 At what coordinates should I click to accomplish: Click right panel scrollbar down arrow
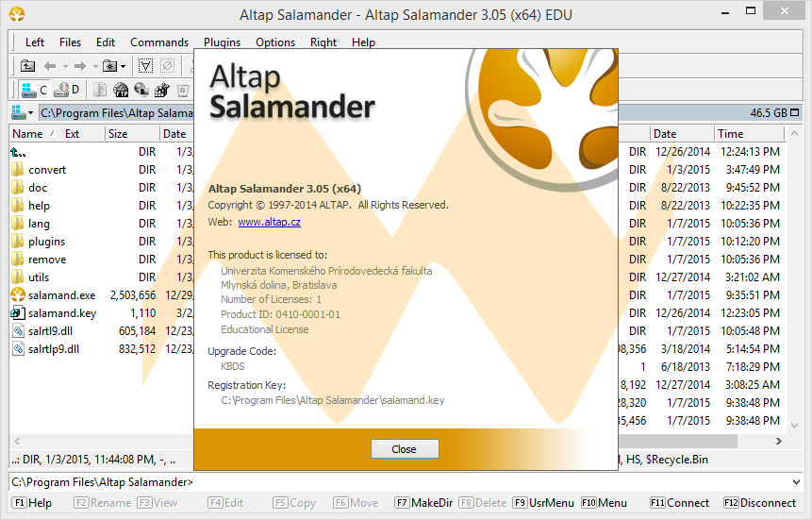coord(794,425)
